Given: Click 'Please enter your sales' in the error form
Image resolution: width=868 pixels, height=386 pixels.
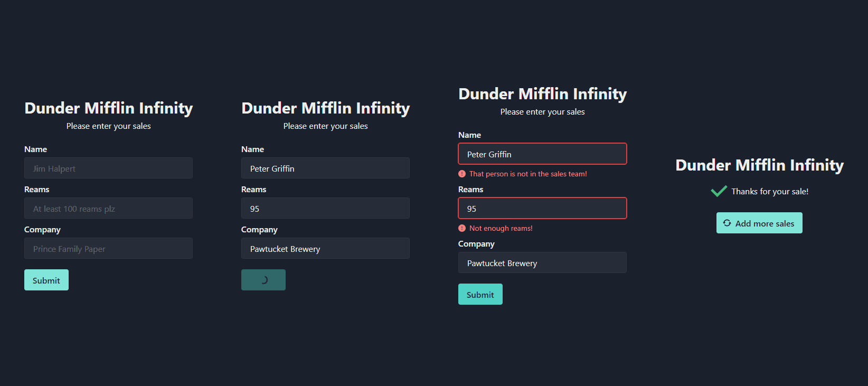Looking at the screenshot, I should [x=542, y=111].
